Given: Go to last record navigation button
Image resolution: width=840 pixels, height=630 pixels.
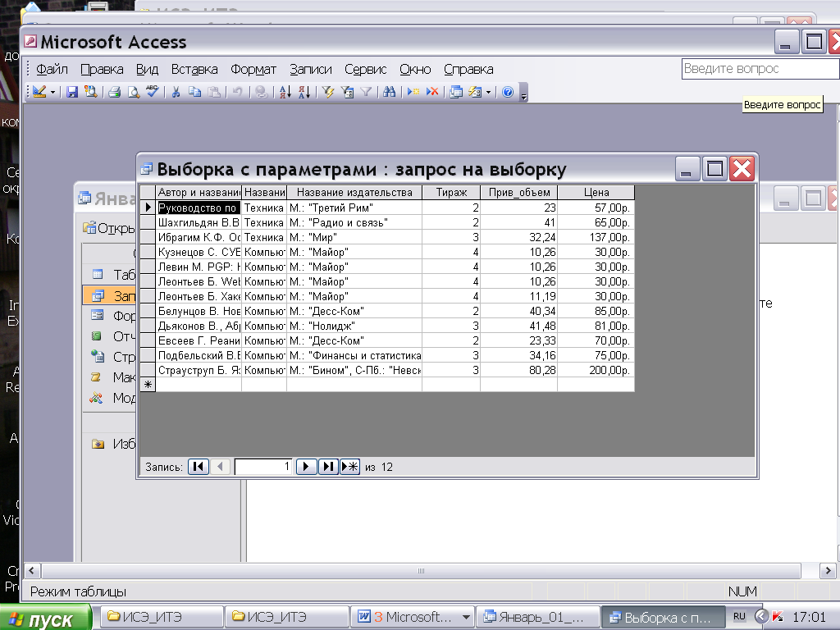Looking at the screenshot, I should (x=328, y=467).
